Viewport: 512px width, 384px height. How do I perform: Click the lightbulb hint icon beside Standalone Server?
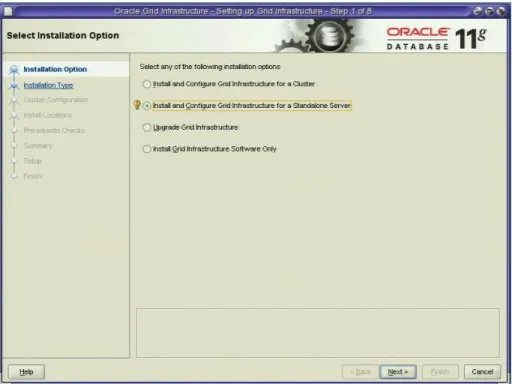(137, 105)
